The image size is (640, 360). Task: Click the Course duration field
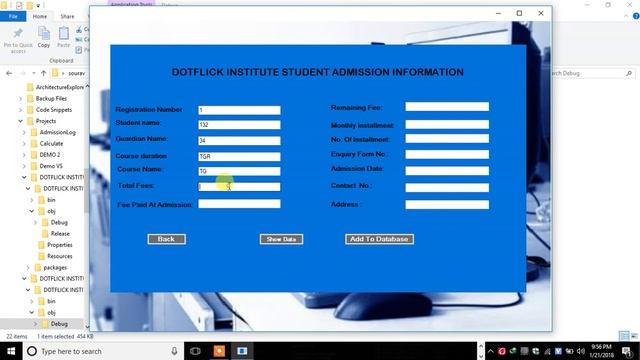coord(239,157)
